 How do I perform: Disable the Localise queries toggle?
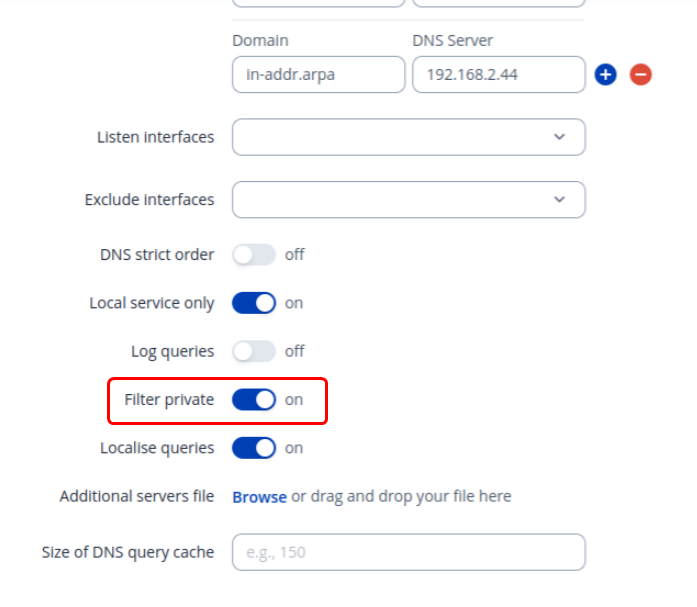(254, 448)
